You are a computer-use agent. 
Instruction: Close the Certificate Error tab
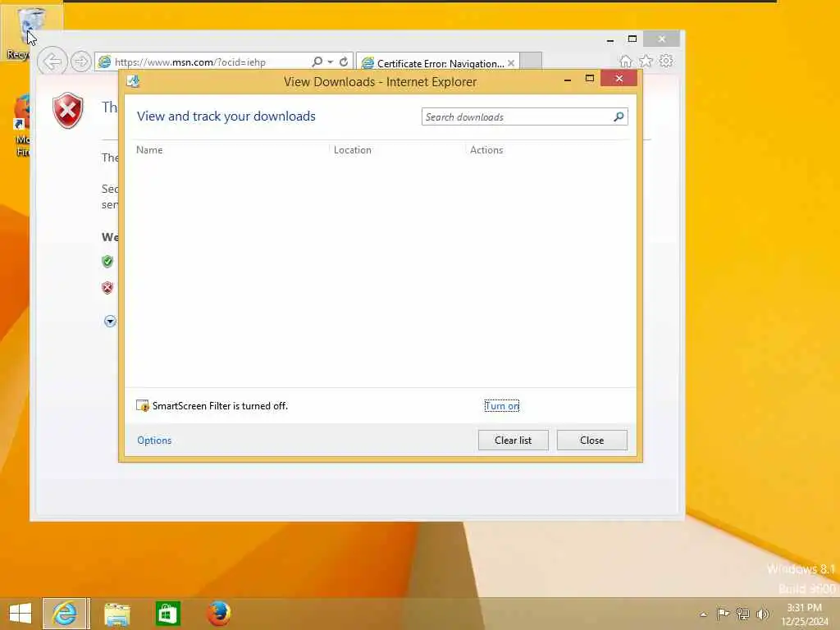(511, 63)
